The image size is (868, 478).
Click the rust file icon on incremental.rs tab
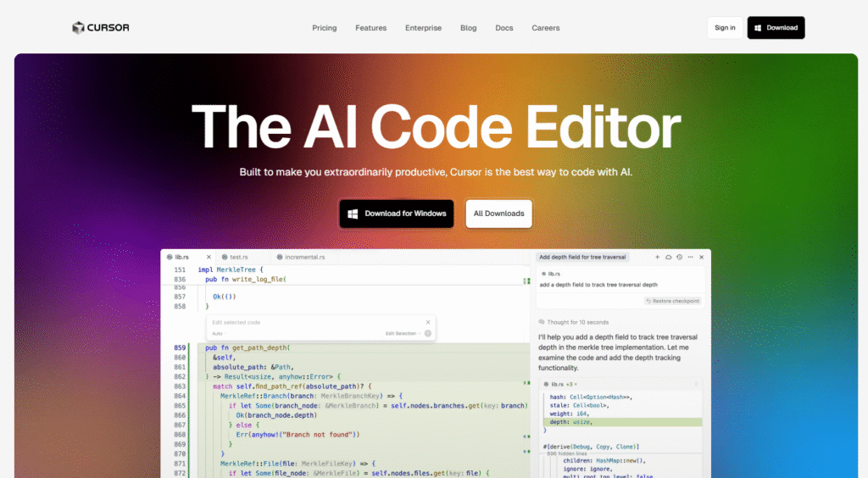pyautogui.click(x=280, y=258)
